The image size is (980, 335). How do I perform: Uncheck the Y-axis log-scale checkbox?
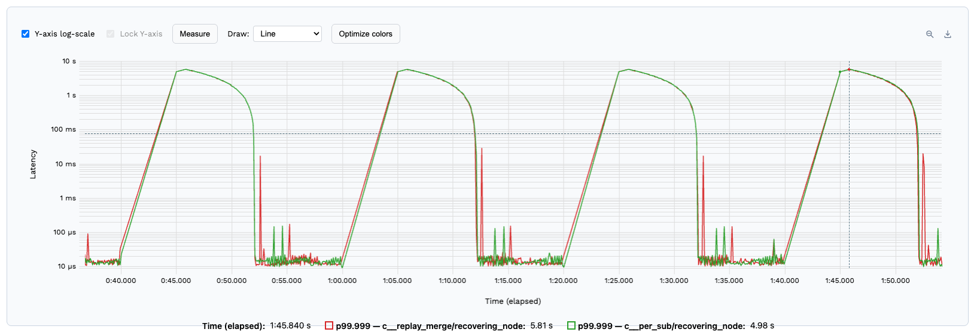[26, 34]
